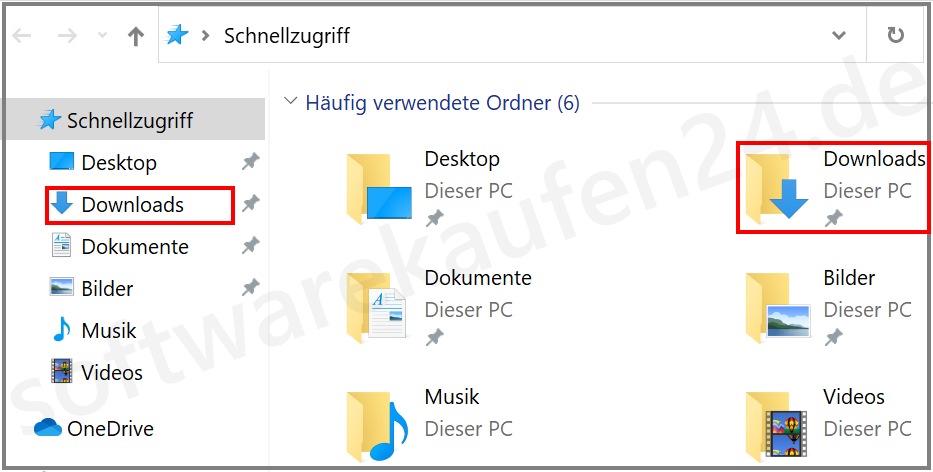The image size is (933, 472).
Task: Open address bar history dropdown
Action: [x=839, y=36]
